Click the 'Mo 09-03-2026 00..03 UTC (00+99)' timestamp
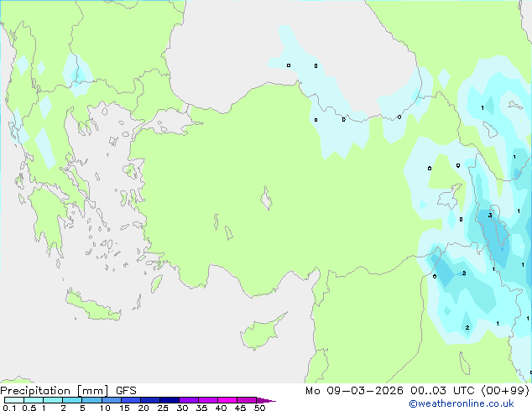532x411 pixels. coord(417,391)
